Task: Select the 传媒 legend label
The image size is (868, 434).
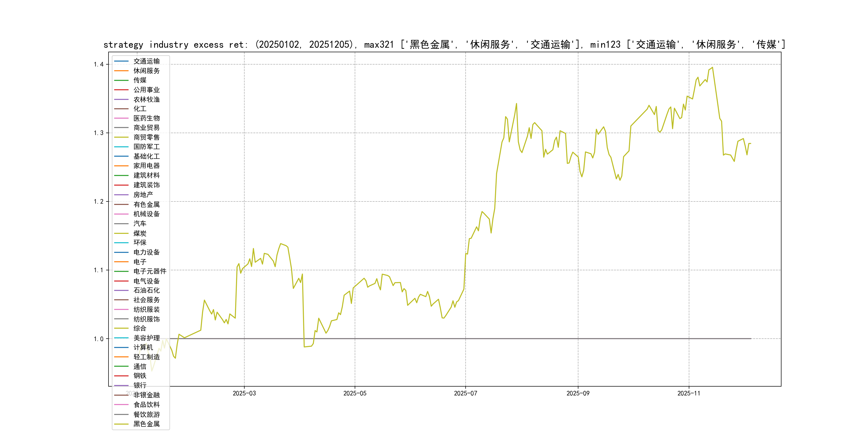Action: tap(140, 80)
